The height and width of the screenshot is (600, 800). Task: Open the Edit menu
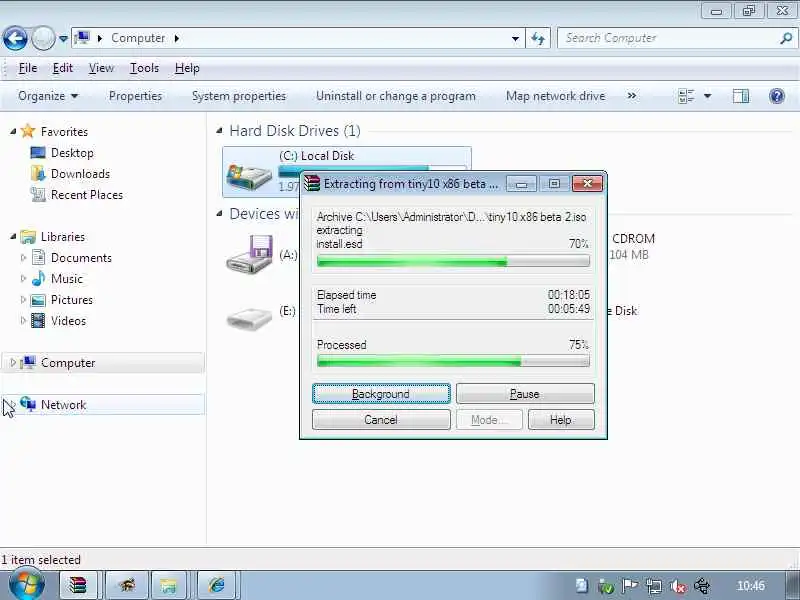coord(63,68)
